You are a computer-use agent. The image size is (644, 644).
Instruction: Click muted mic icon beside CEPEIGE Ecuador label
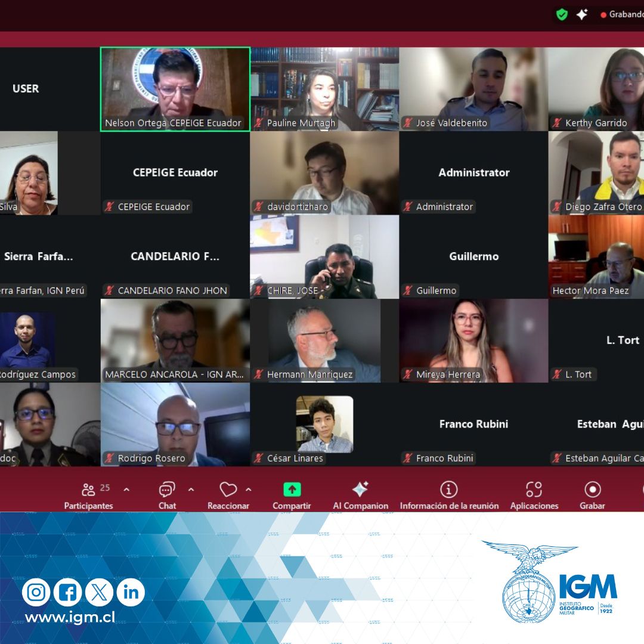point(109,206)
